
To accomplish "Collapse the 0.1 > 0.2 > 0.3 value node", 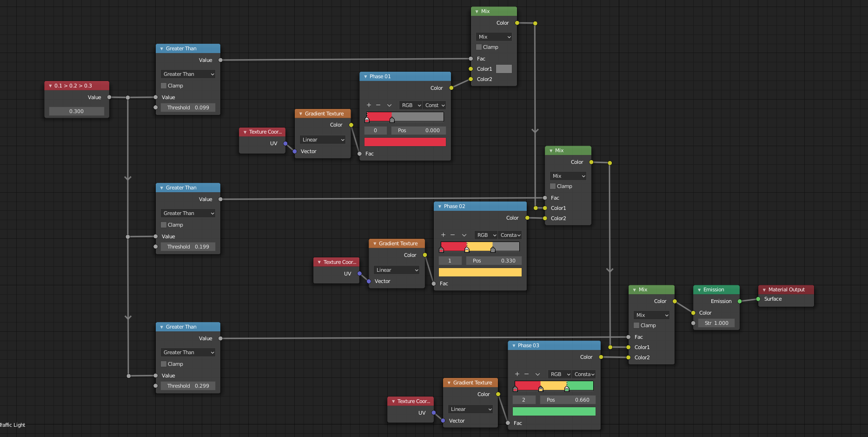I will point(50,86).
